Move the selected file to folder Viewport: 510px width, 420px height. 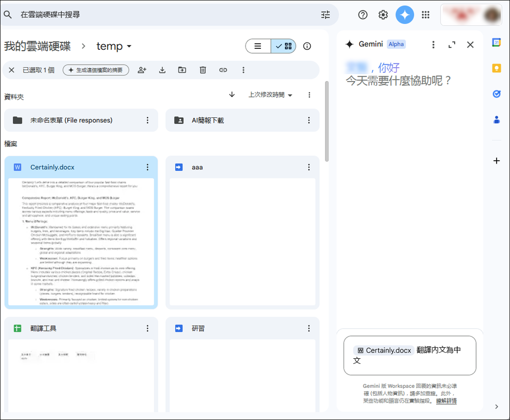182,70
